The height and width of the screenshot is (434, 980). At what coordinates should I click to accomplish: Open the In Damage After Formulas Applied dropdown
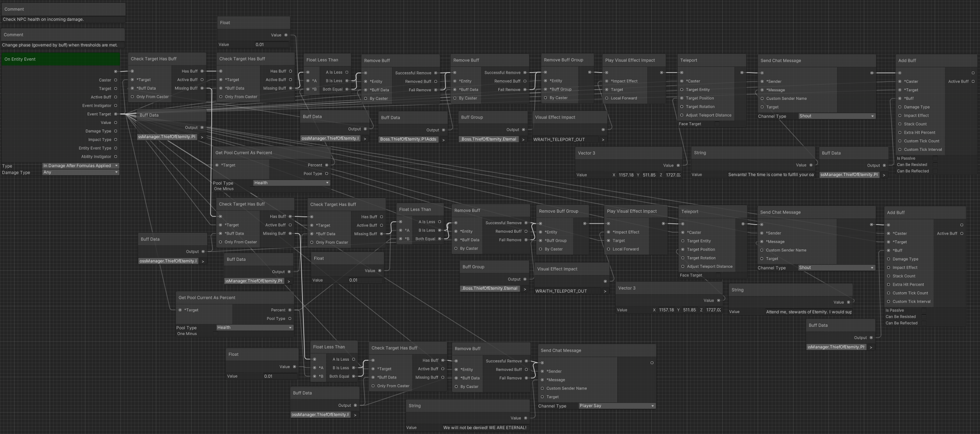pos(81,165)
